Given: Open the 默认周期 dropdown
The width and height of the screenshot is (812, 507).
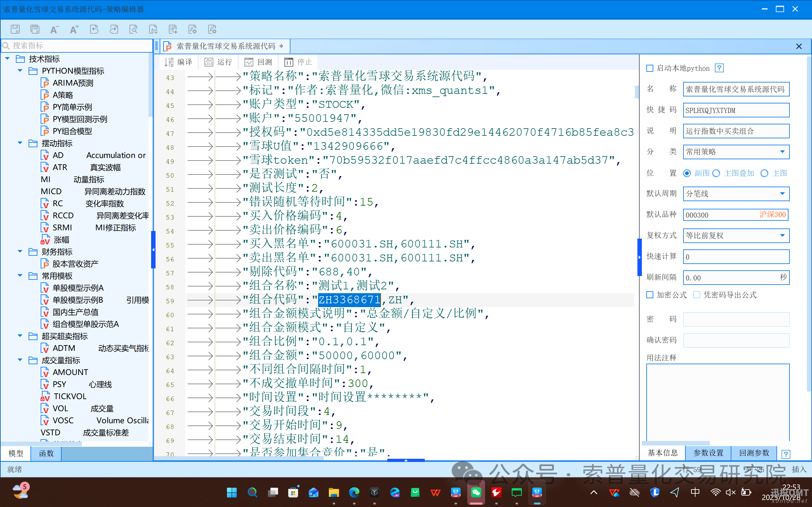Looking at the screenshot, I should point(782,194).
